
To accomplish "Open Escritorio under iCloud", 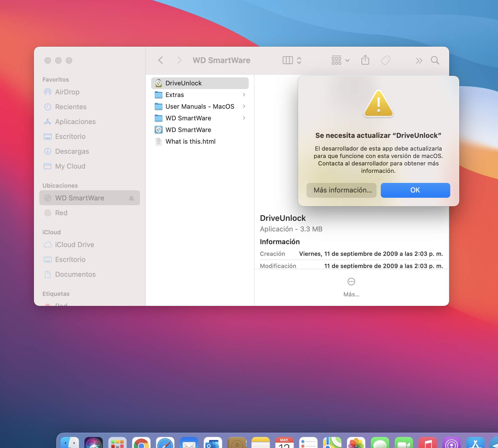I will (90, 260).
